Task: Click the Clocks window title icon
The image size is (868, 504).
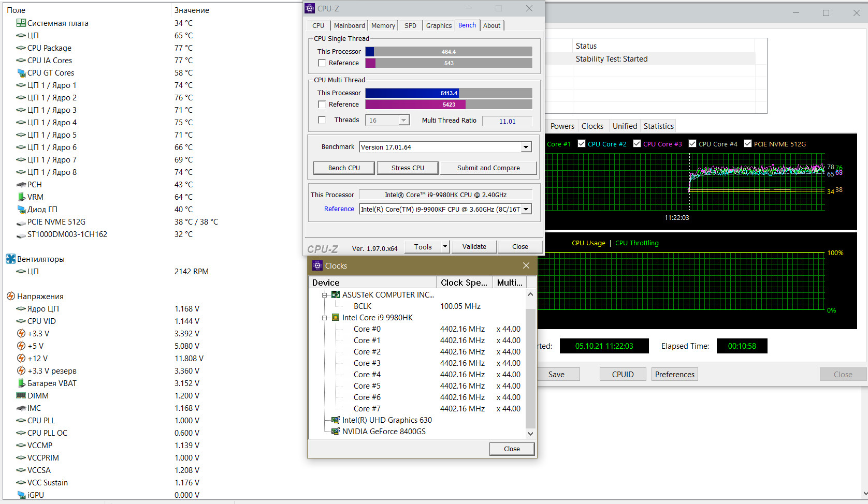Action: [317, 265]
